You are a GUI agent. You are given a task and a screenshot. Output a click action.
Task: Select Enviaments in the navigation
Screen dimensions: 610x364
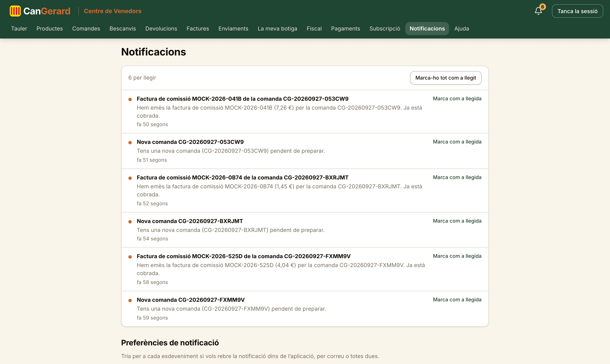[233, 28]
